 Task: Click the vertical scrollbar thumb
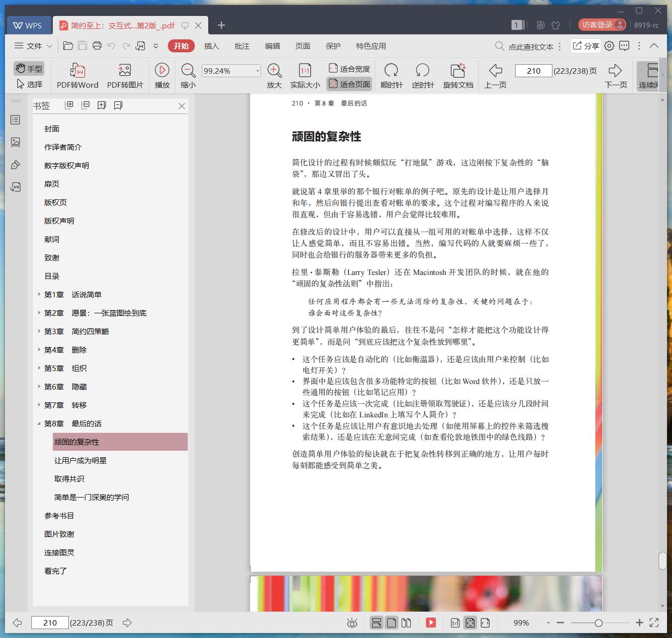[663, 560]
